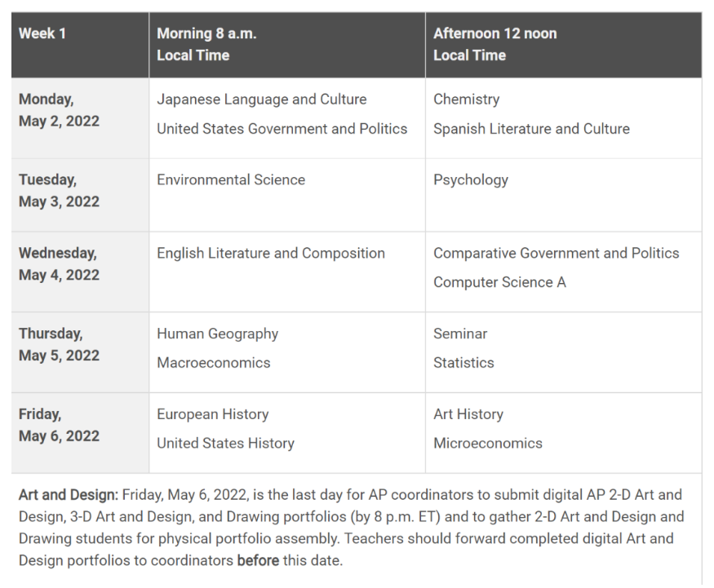Viewport: 714px width, 588px height.
Task: Click the bold Art and Design note heading
Action: point(69,495)
